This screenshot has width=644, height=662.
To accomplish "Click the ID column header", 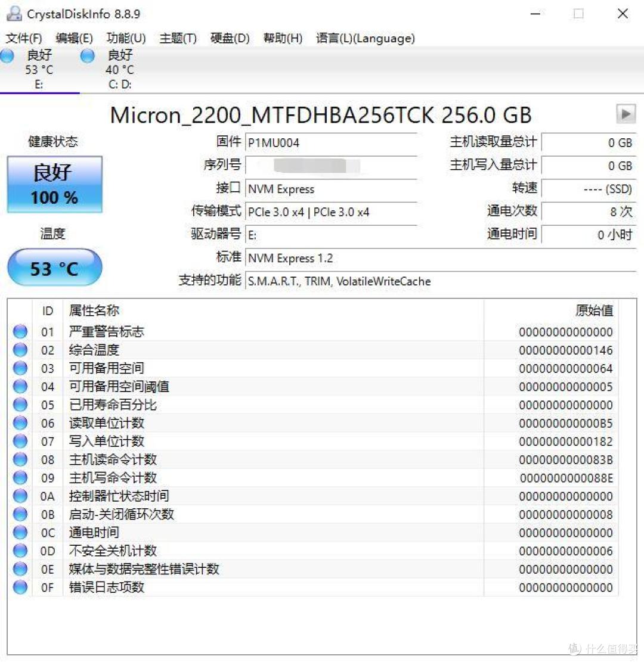I will coord(48,311).
